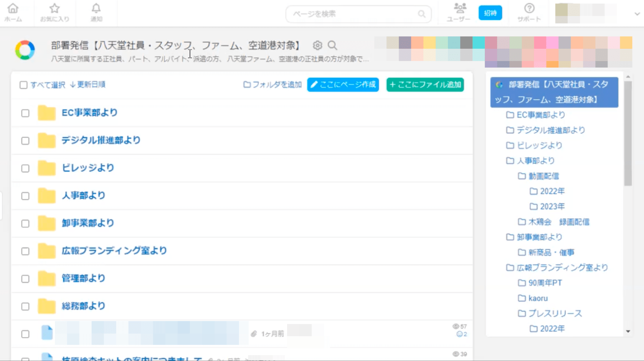Click the blue page document icon
This screenshot has height=361, width=644.
(47, 333)
